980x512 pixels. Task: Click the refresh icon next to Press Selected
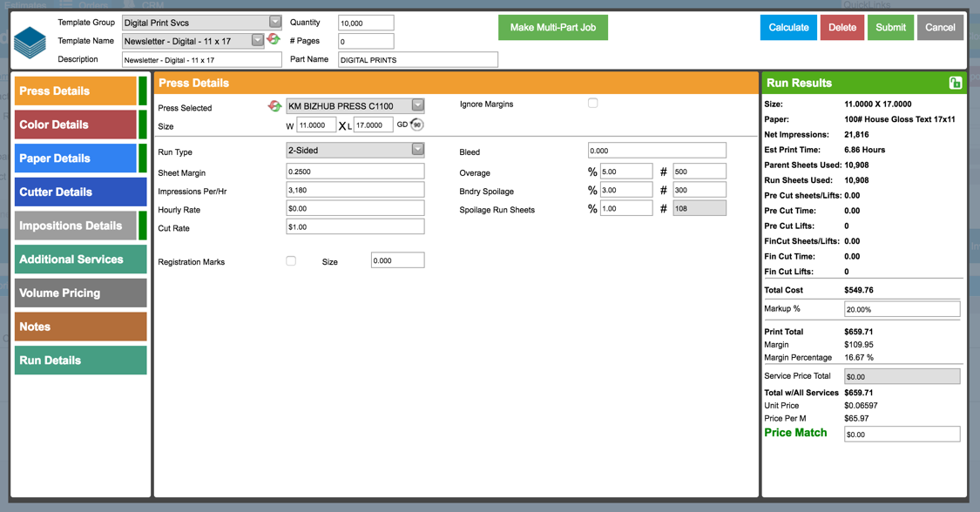(x=274, y=106)
